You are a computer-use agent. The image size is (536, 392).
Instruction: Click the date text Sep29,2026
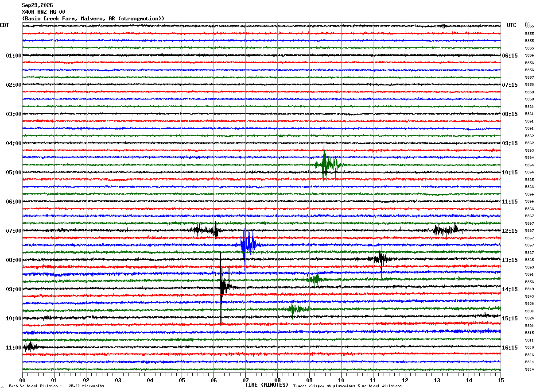[37, 5]
